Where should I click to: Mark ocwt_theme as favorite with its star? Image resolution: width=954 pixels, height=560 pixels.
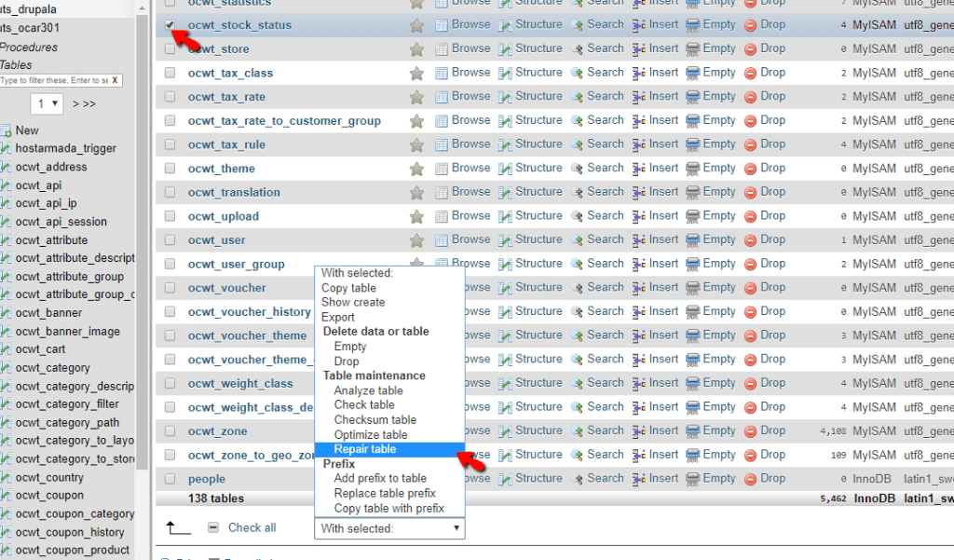pos(416,168)
